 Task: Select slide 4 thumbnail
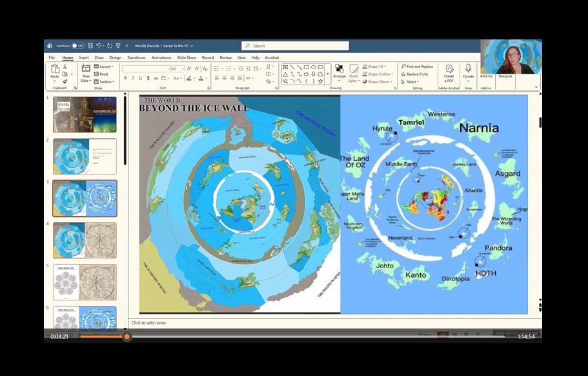pyautogui.click(x=85, y=240)
